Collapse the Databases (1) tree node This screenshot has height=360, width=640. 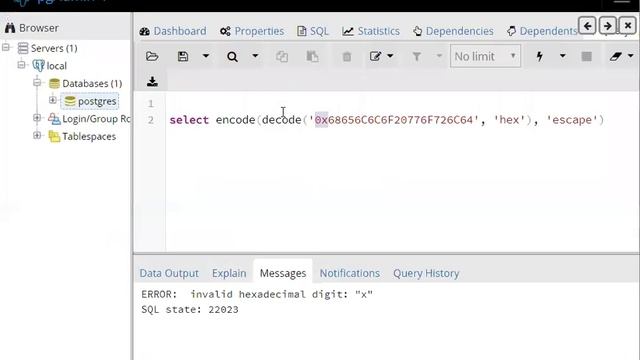pyautogui.click(x=37, y=83)
